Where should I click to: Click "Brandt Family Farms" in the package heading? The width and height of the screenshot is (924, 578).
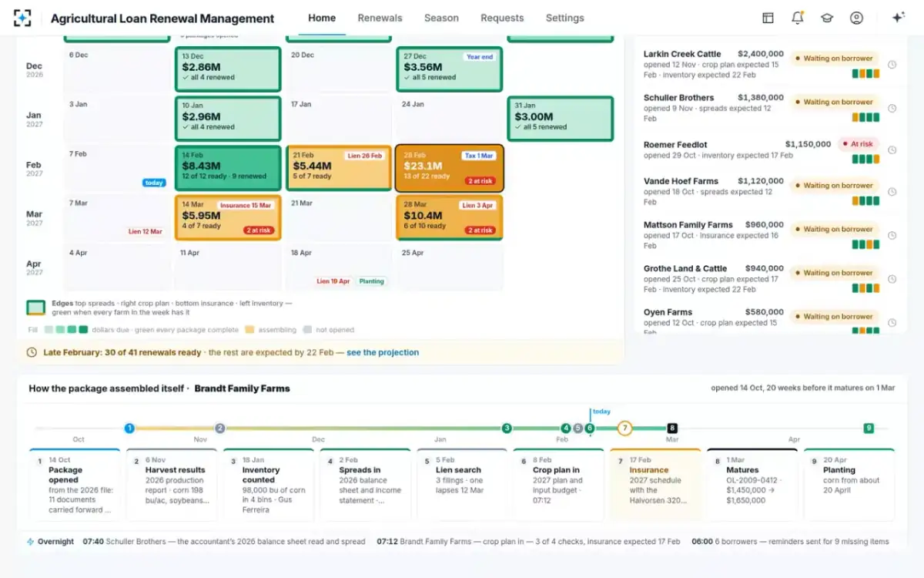point(242,388)
